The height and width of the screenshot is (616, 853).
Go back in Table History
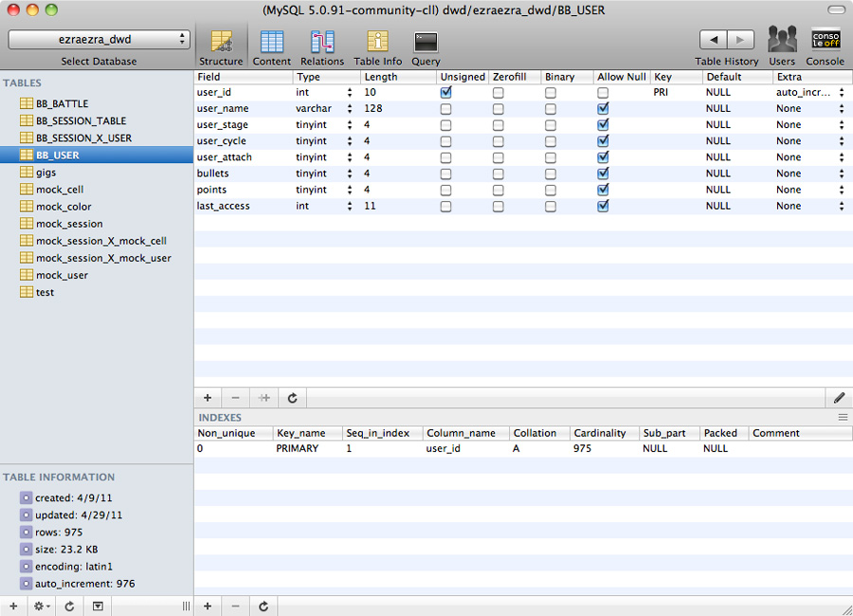(x=713, y=40)
